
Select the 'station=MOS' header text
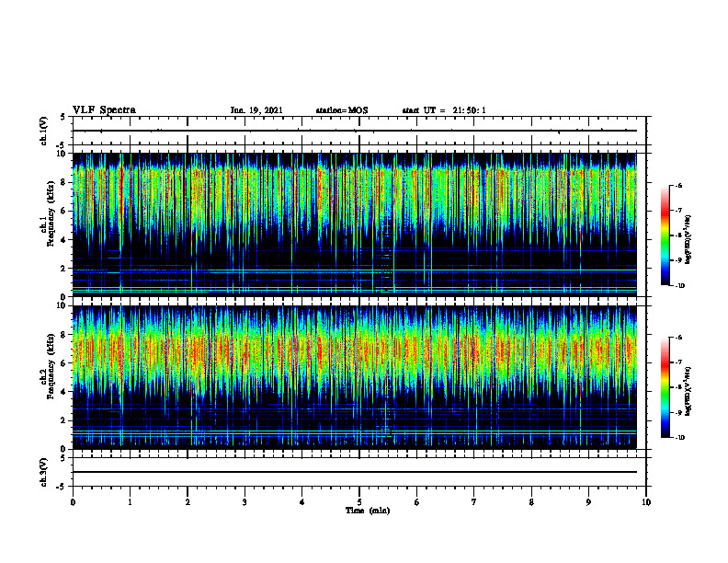click(342, 110)
